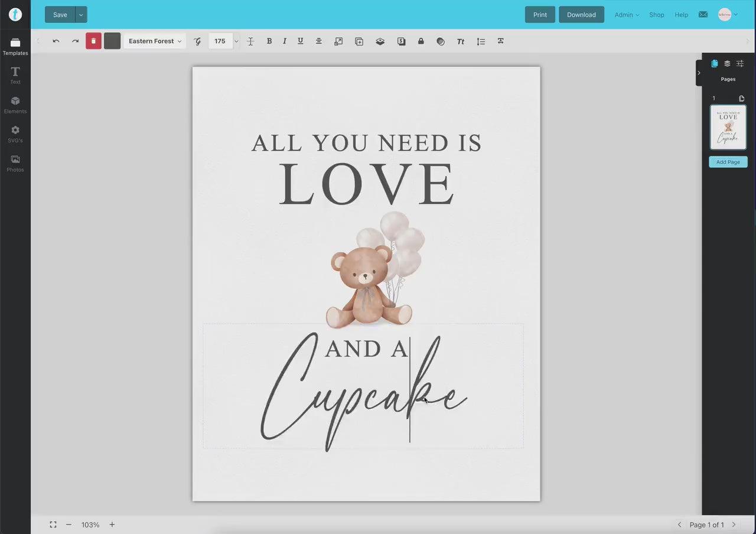This screenshot has height=534, width=756.
Task: Duplicate the selected element
Action: [x=359, y=41]
